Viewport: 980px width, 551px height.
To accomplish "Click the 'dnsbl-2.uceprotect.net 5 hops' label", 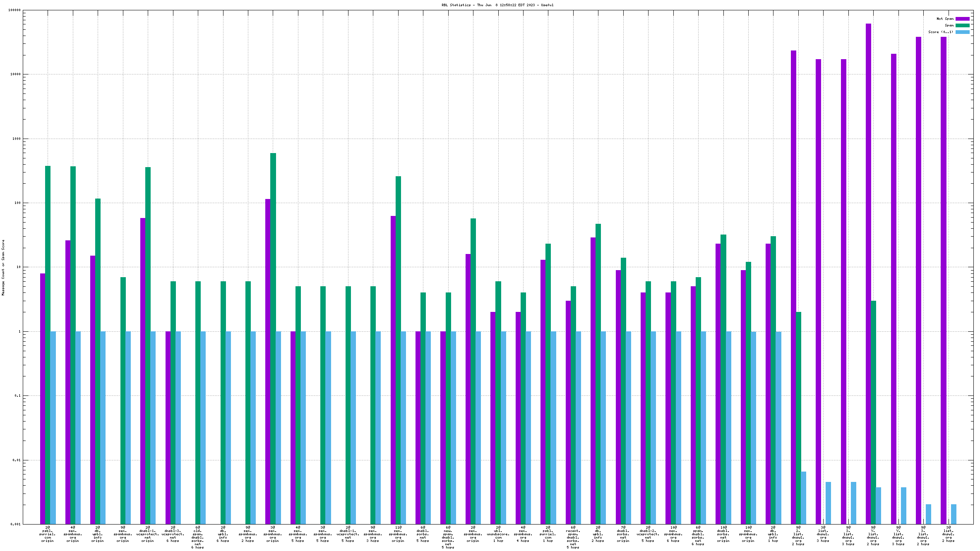I will (648, 534).
